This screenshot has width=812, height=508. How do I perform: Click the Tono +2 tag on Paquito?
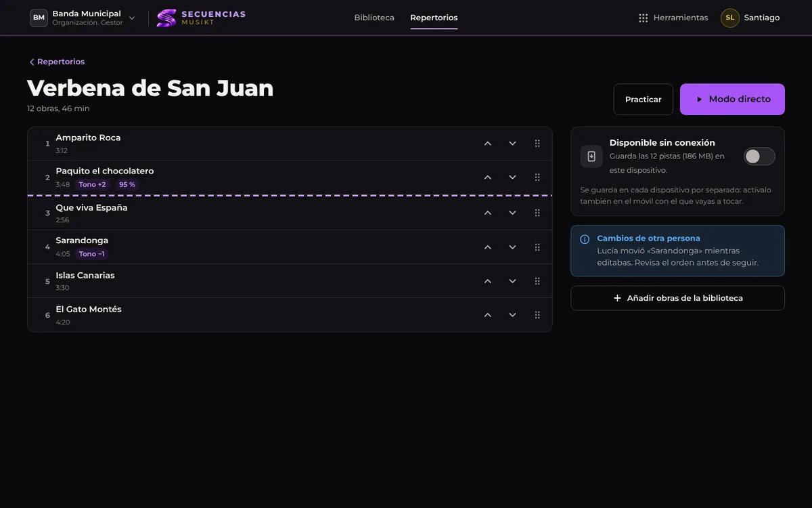pyautogui.click(x=92, y=184)
